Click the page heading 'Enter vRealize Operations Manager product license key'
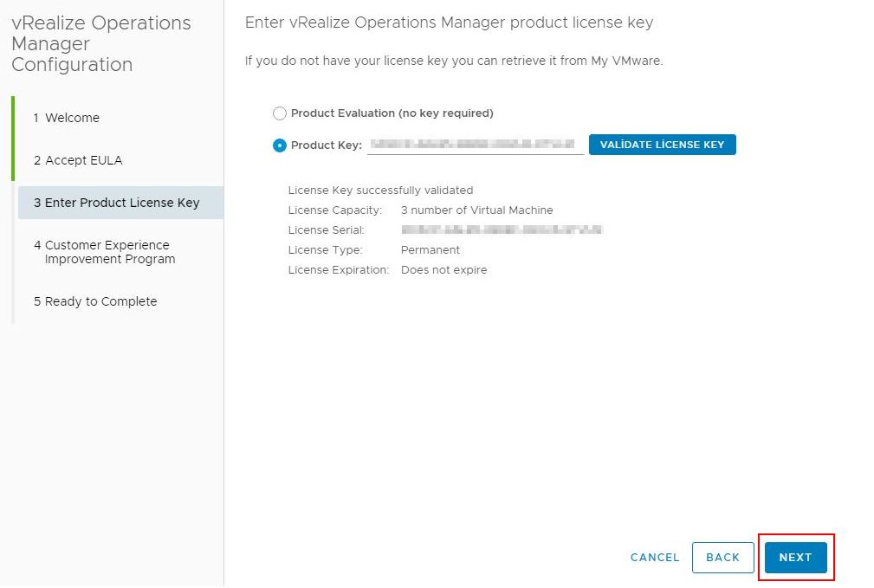The width and height of the screenshot is (874, 588). pyautogui.click(x=450, y=23)
